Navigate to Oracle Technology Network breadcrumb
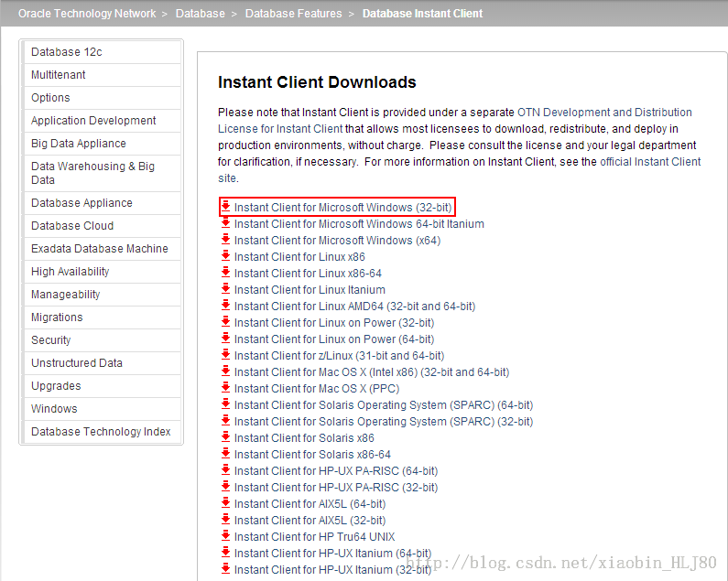The width and height of the screenshot is (728, 581). (87, 14)
